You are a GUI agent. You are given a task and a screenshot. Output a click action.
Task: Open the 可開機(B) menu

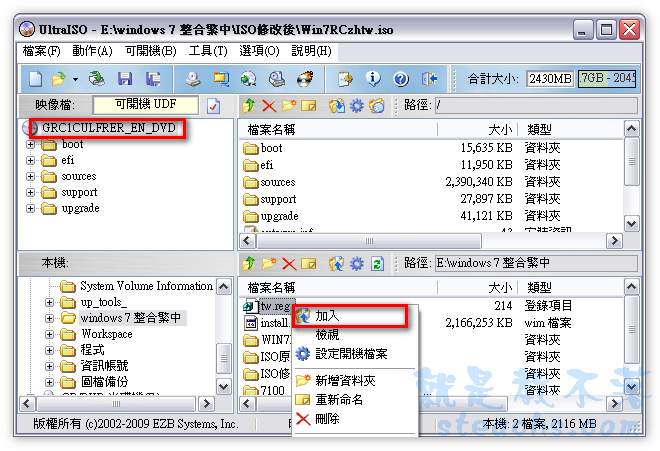(151, 51)
